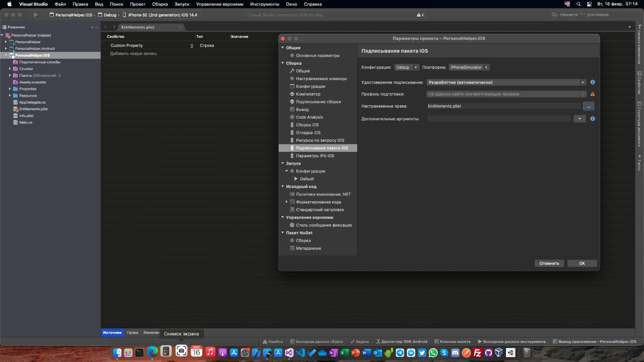The height and width of the screenshot is (362, 644).
Task: Click the '...' browse button for entitlements
Action: click(589, 106)
